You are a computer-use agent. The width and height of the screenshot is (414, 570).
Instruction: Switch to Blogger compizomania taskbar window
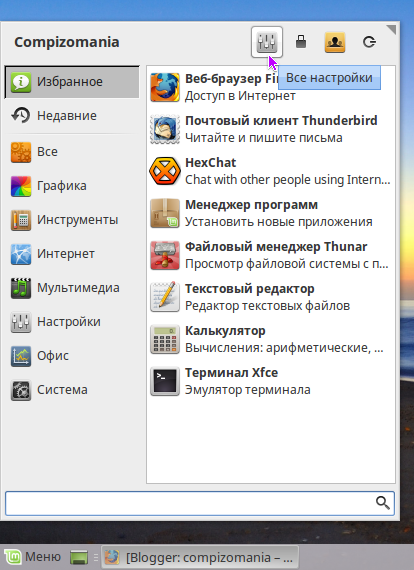200,557
